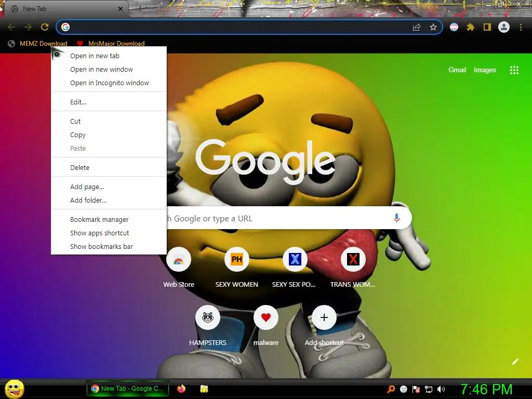Click the 7:46 PM clock
Viewport: 532px width, 399px height.
tap(486, 389)
